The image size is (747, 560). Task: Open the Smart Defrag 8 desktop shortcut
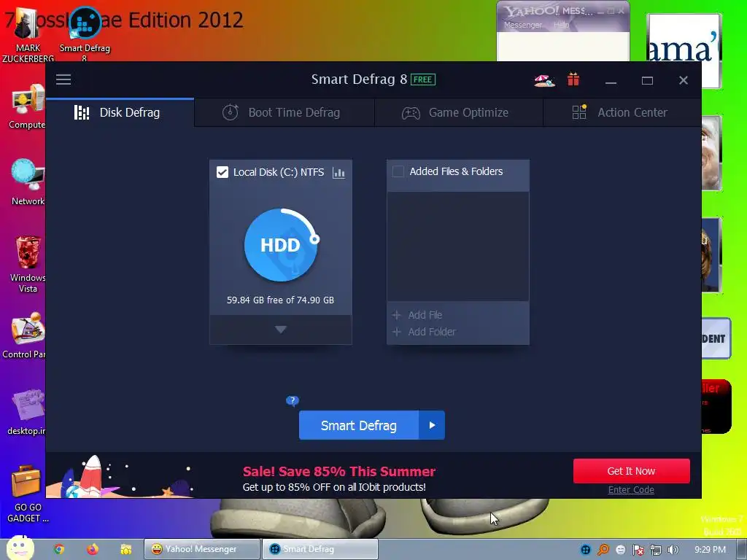pos(85,34)
